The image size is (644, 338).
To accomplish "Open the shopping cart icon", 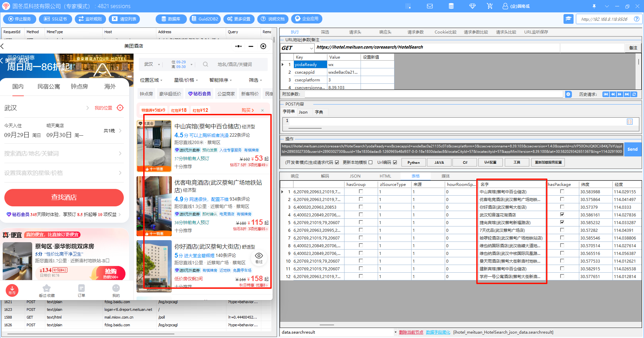I will [490, 6].
